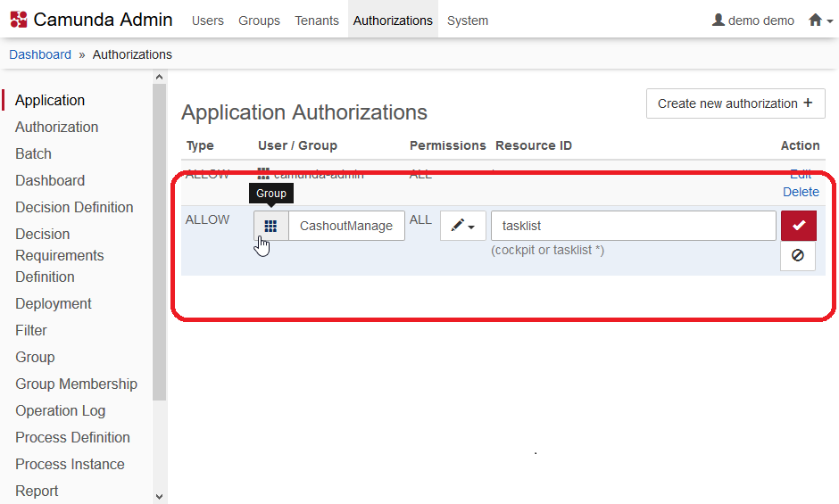Switch to the Users tab
Viewport: 839px width, 504px height.
pos(208,21)
